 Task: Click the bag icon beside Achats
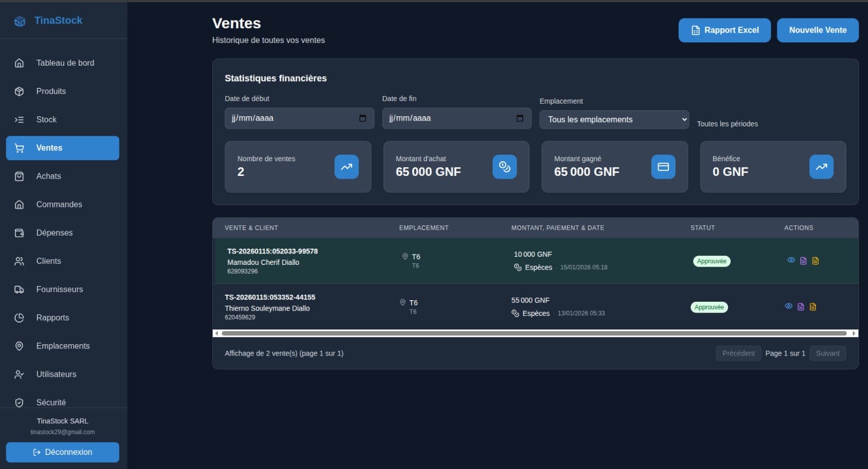(x=19, y=176)
